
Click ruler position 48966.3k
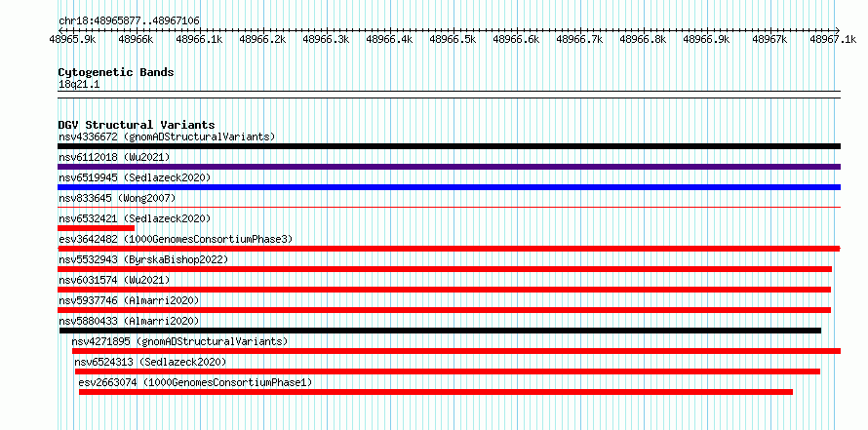pyautogui.click(x=326, y=39)
